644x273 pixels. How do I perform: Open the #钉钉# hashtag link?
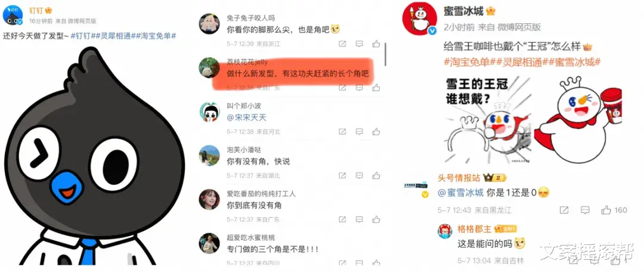[81, 36]
